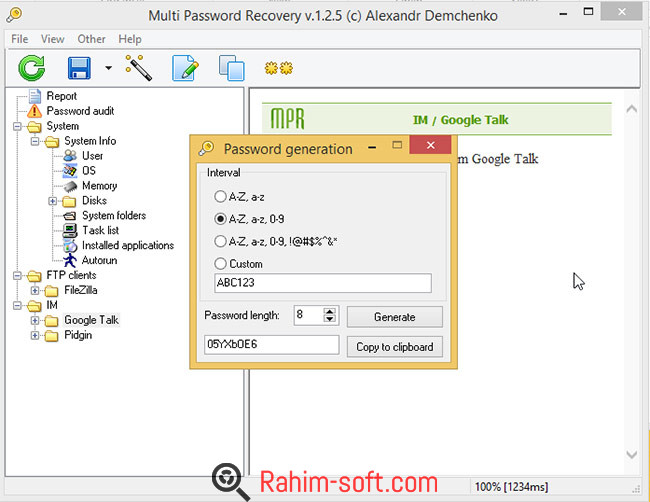Minimize the Password generation dialog
This screenshot has width=650, height=502.
pos(372,147)
